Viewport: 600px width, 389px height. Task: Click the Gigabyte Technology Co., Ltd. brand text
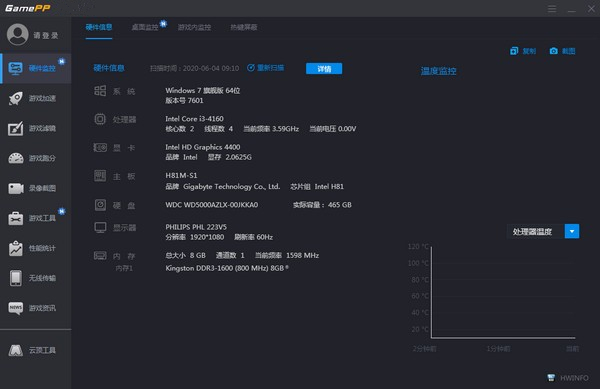232,187
